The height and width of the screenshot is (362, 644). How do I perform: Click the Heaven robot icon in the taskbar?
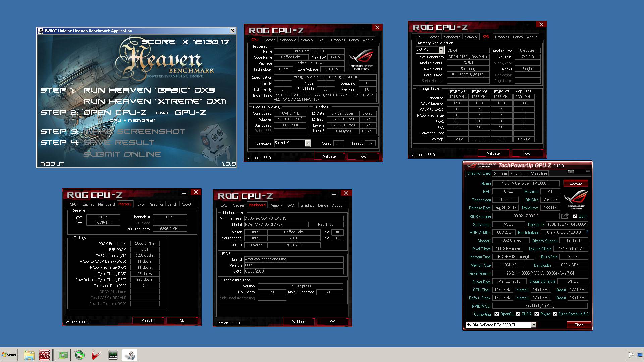coord(130,355)
